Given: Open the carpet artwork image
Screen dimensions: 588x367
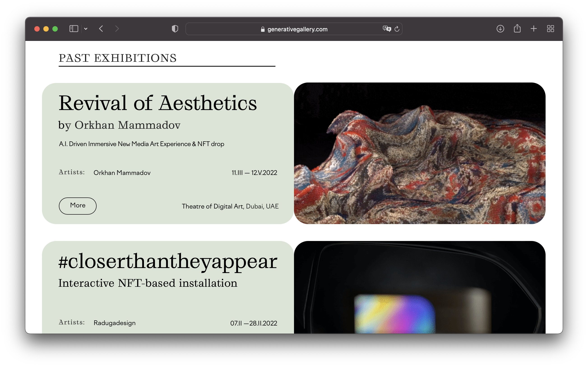Looking at the screenshot, I should 419,153.
